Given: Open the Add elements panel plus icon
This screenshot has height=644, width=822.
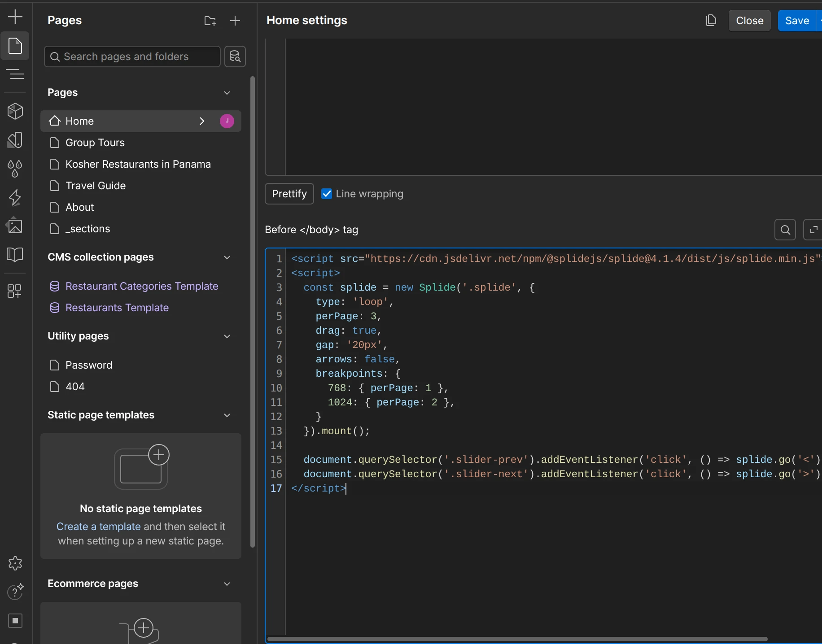Looking at the screenshot, I should point(15,17).
